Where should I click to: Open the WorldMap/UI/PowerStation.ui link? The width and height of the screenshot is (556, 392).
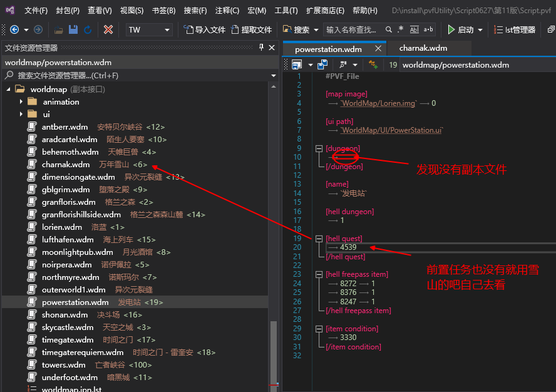[391, 130]
